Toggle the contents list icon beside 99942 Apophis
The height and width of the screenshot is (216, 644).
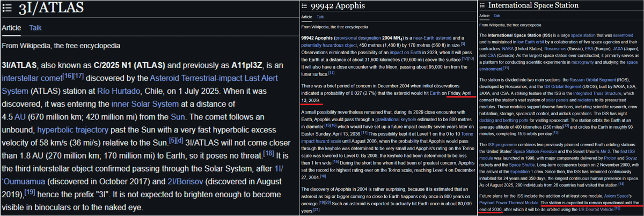304,6
